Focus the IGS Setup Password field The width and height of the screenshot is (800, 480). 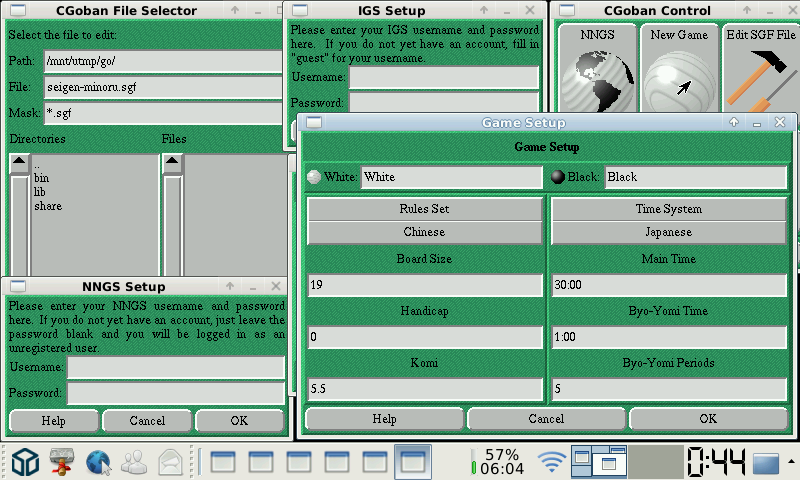point(443,103)
